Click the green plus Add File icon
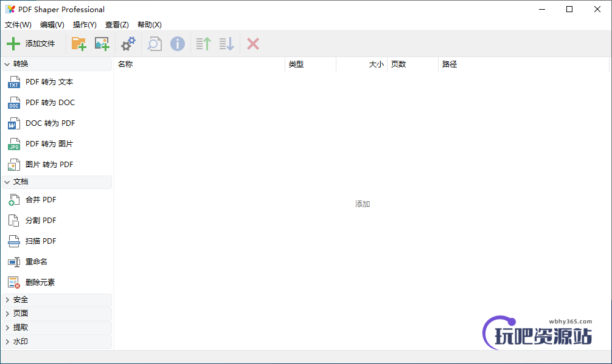 click(13, 44)
